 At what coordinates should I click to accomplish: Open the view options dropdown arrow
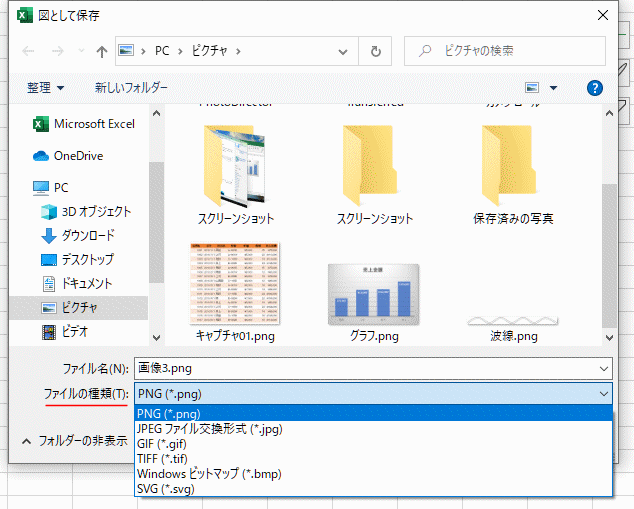coord(554,88)
